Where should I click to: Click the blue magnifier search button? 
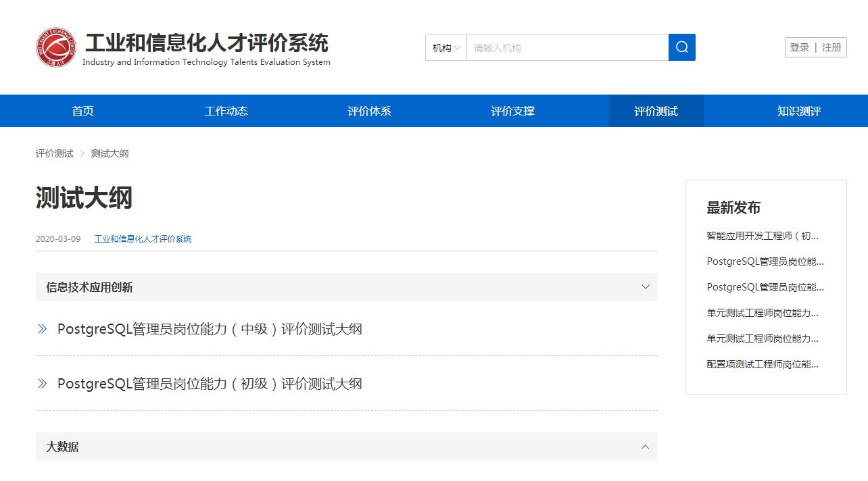682,47
